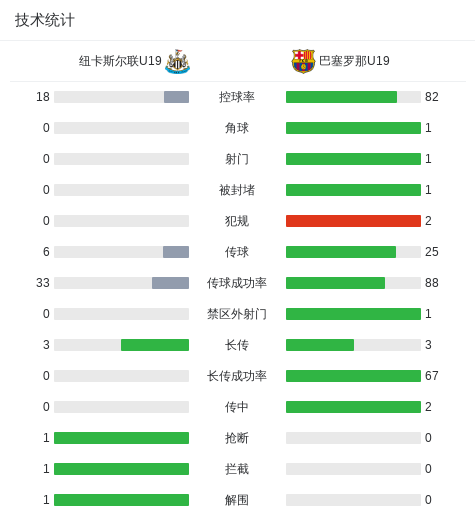Click Newcastle's green 抢断 tackles bar
This screenshot has height=516, width=475.
(x=121, y=438)
